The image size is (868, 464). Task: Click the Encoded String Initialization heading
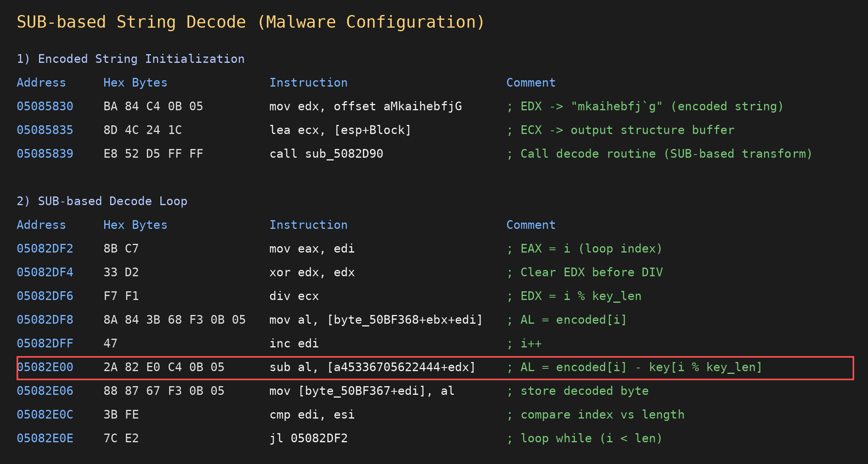point(130,59)
